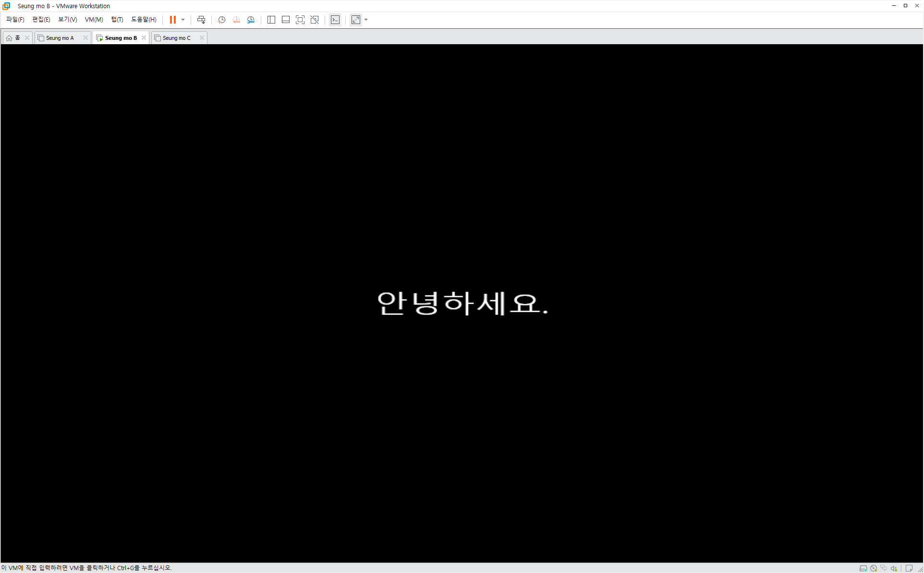Click sound device icon in status bar
Screen dimensions: 924x573
894,568
